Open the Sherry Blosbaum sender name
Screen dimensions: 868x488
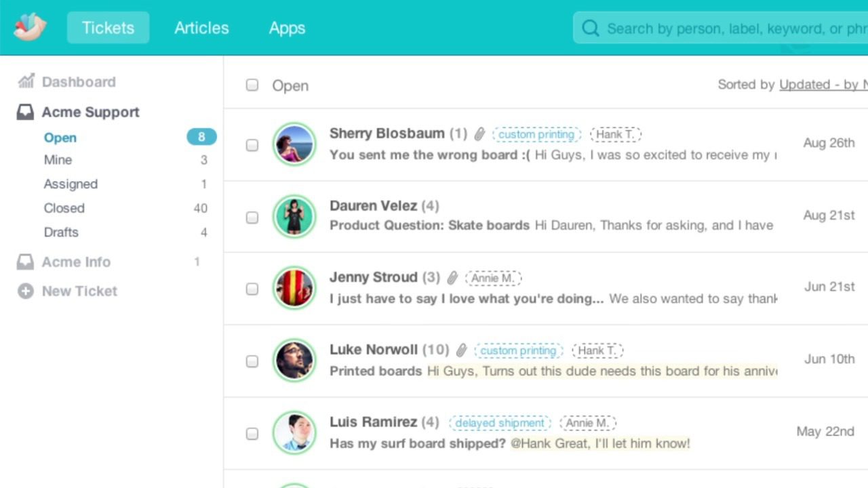pyautogui.click(x=387, y=134)
